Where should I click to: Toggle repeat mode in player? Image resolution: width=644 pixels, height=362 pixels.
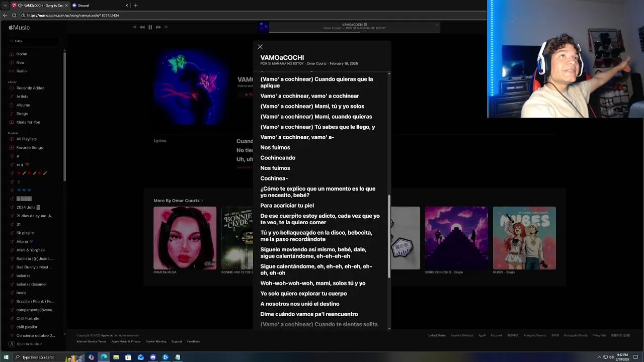click(x=166, y=27)
